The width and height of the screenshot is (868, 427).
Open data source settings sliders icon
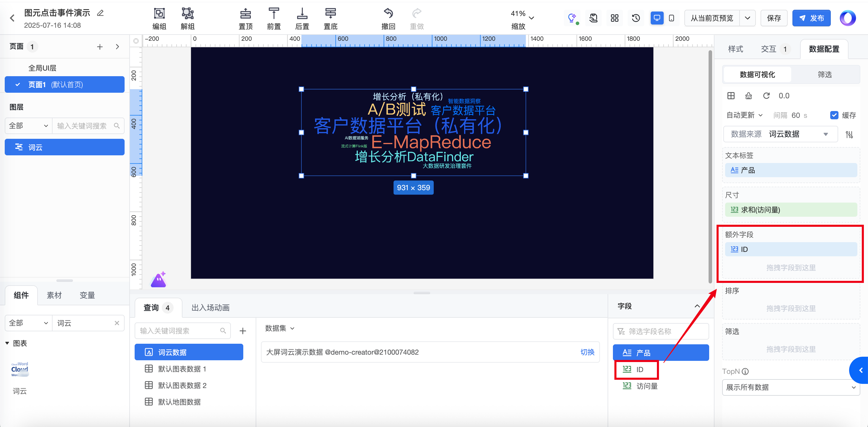(849, 134)
